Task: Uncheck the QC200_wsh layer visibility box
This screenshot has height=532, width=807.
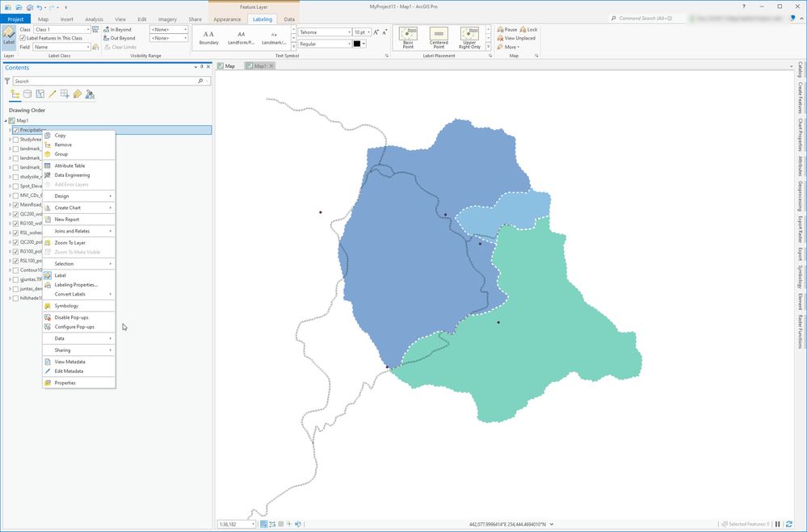Action: coord(16,214)
